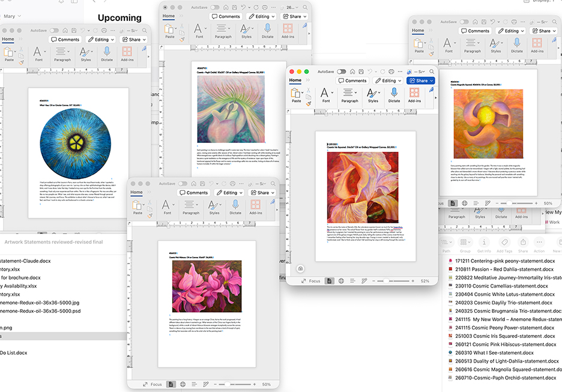
Task: Select the Home tab in the Magnolia Squared window
Action: click(x=417, y=31)
